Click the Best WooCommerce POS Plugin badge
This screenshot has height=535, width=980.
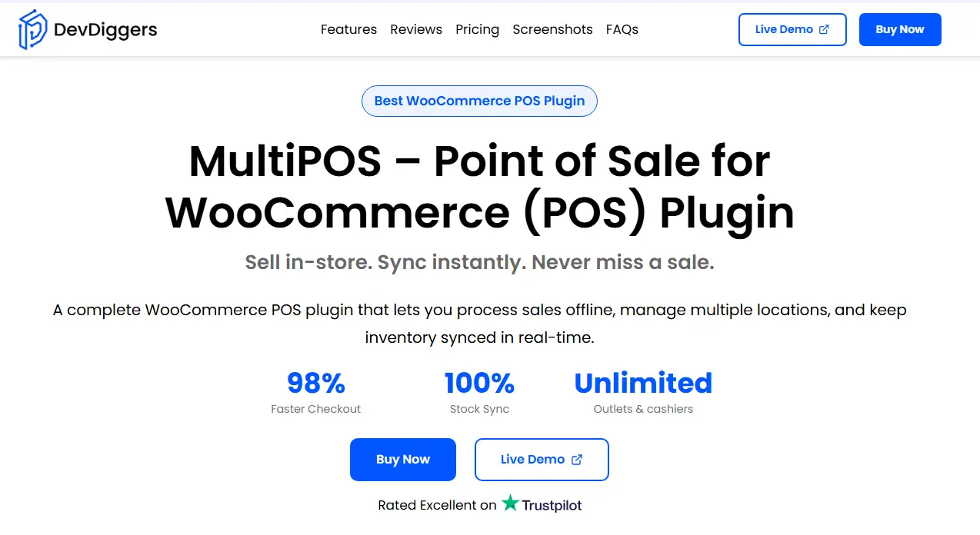[x=478, y=101]
